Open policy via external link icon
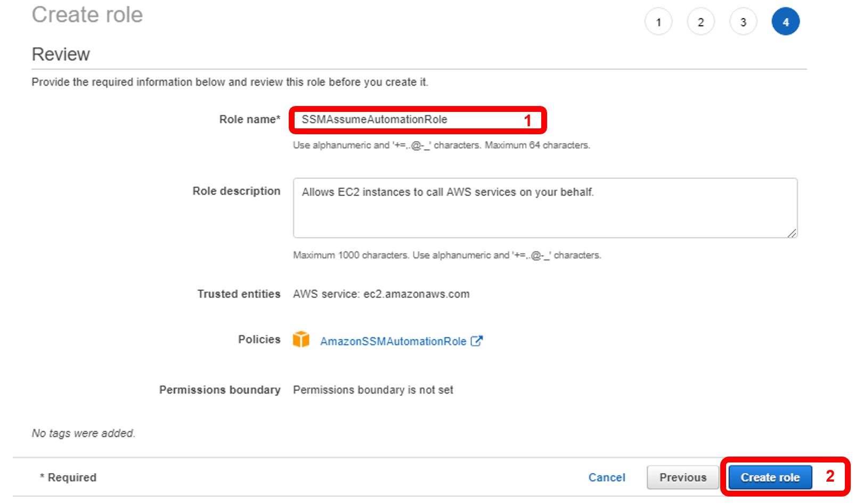 477,341
